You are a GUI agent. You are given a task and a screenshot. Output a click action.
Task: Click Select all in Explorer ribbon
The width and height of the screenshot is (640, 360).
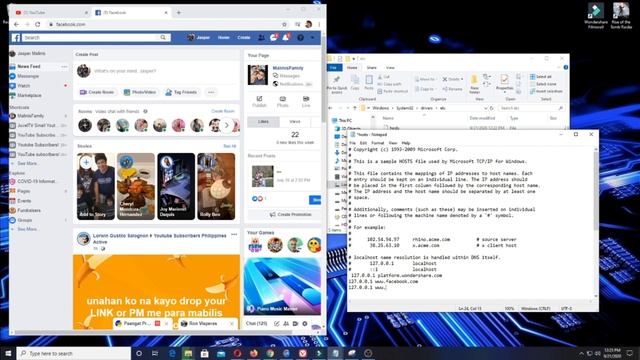click(x=541, y=77)
